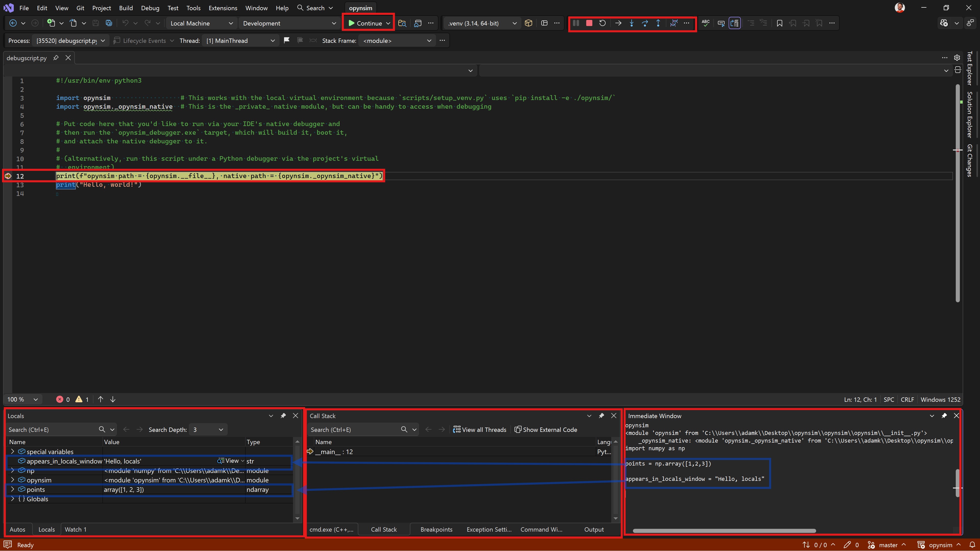Click the Break All pause icon
This screenshot has height=551, width=980.
[x=576, y=23]
